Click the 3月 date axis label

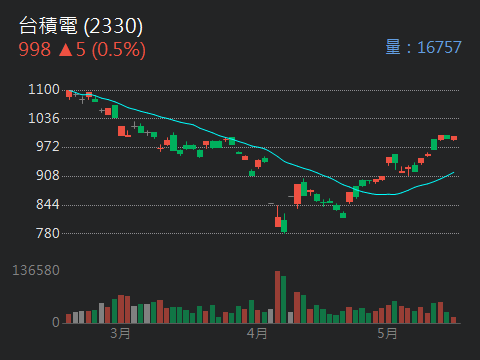[120, 333]
